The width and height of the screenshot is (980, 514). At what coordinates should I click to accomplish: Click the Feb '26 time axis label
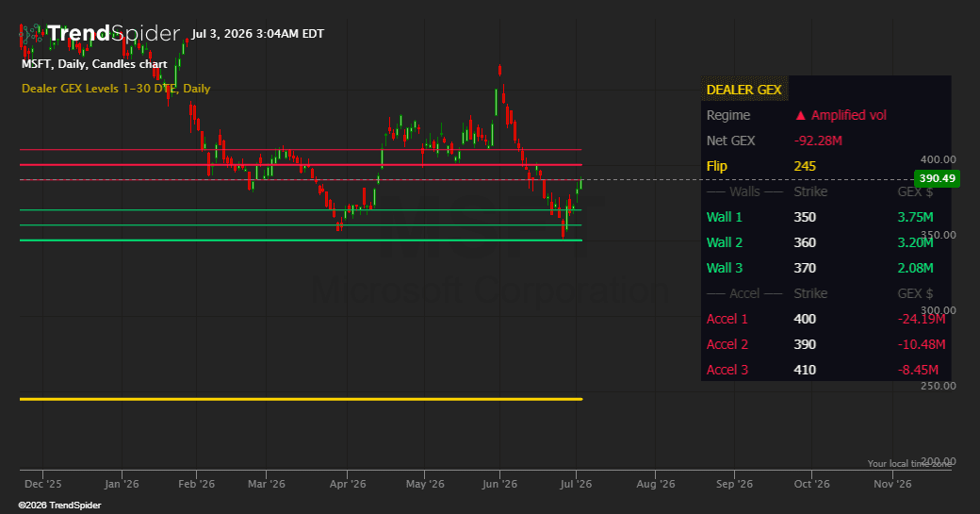click(196, 484)
